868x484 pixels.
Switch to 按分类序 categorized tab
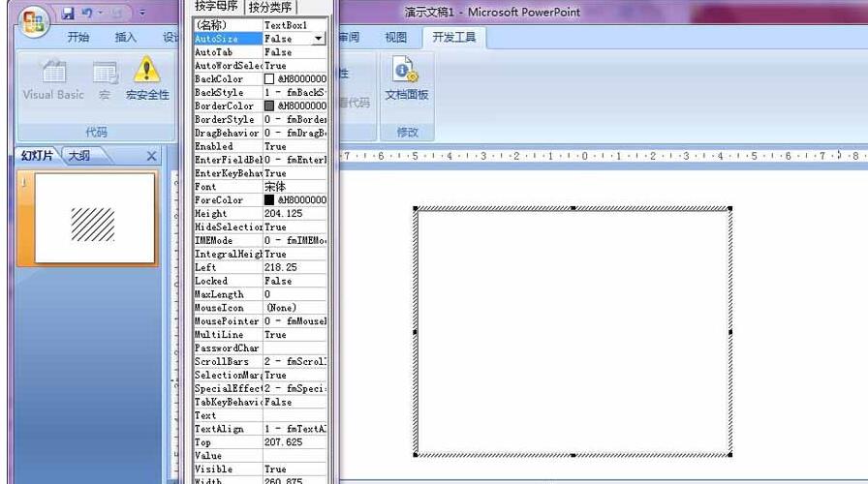[273, 7]
